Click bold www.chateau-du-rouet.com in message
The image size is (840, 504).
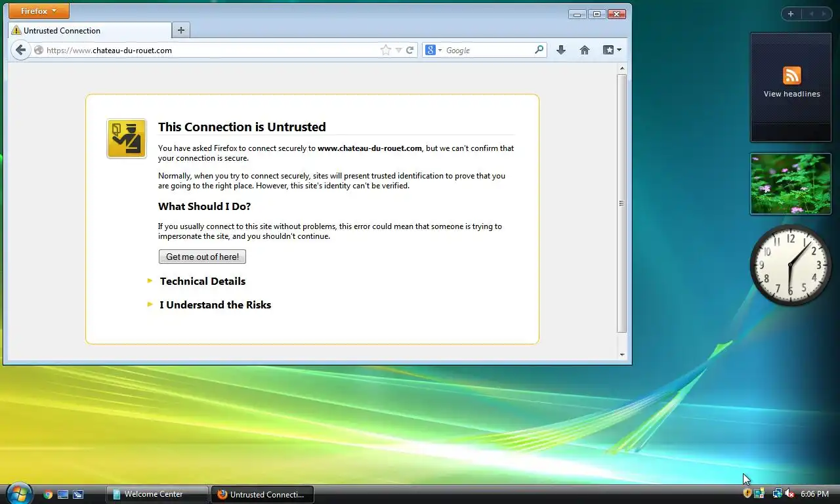tap(369, 148)
